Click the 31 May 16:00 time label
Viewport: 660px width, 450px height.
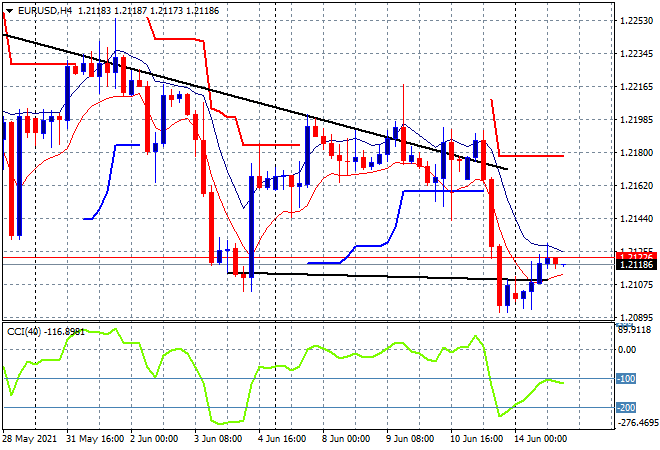pyautogui.click(x=95, y=439)
